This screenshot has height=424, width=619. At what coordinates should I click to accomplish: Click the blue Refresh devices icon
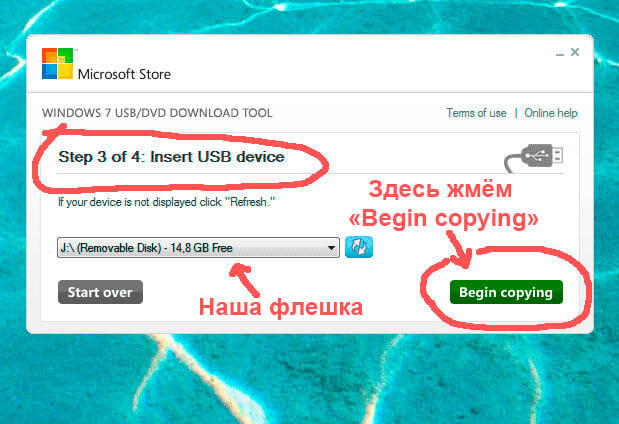[x=358, y=247]
